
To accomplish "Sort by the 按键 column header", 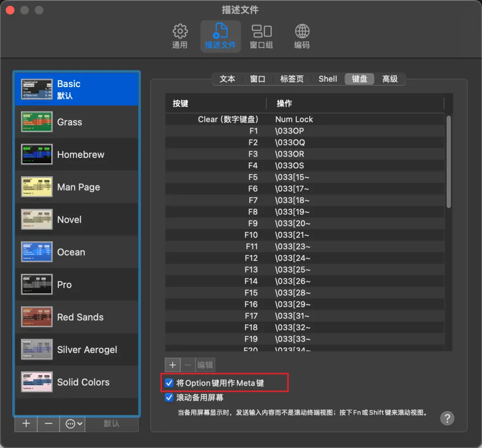I will 216,104.
